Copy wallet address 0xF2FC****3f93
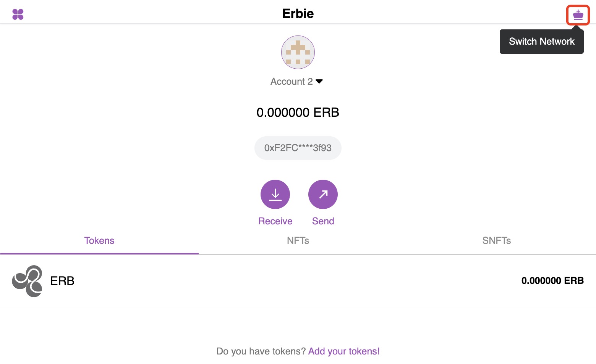 pos(298,148)
